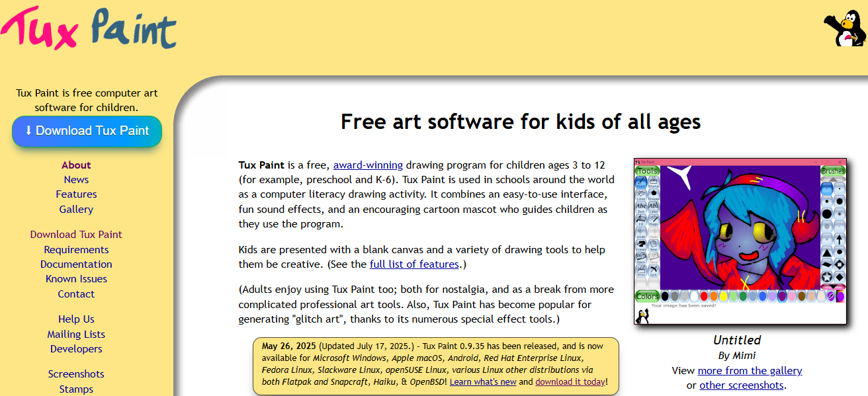Open the Known Issues page
Viewport: 868px width, 396px height.
tap(76, 279)
